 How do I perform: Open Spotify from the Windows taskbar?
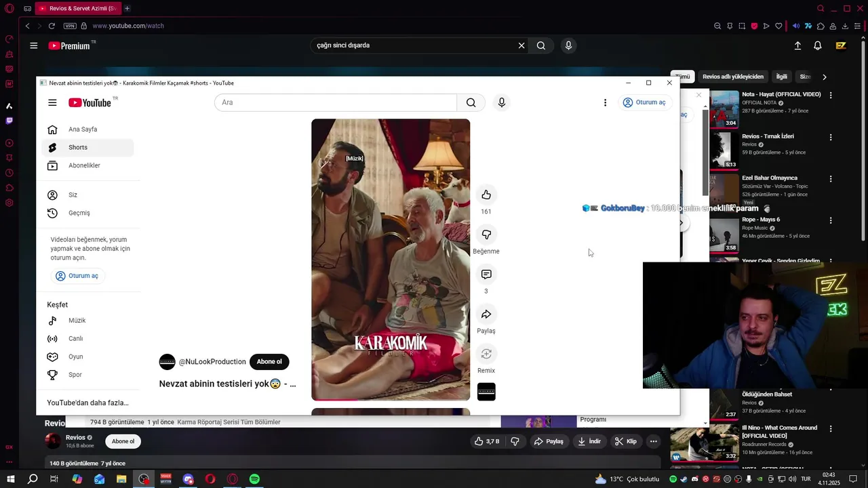pyautogui.click(x=254, y=479)
